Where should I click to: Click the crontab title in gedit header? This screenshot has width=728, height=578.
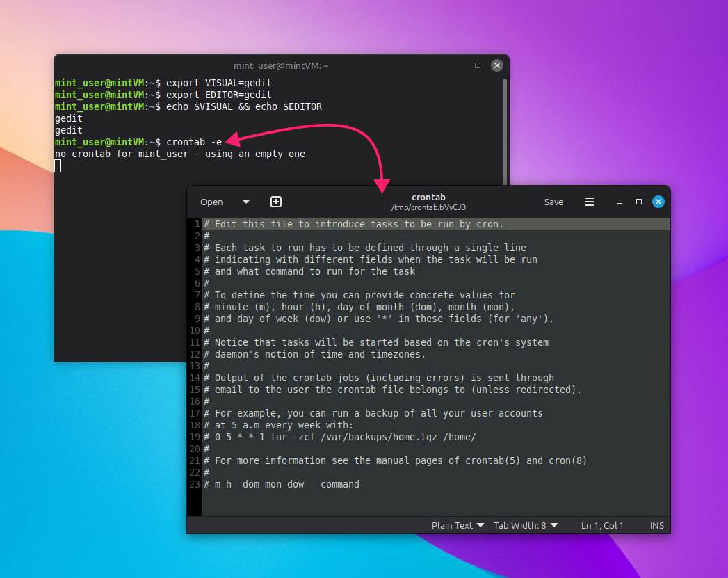(x=428, y=197)
